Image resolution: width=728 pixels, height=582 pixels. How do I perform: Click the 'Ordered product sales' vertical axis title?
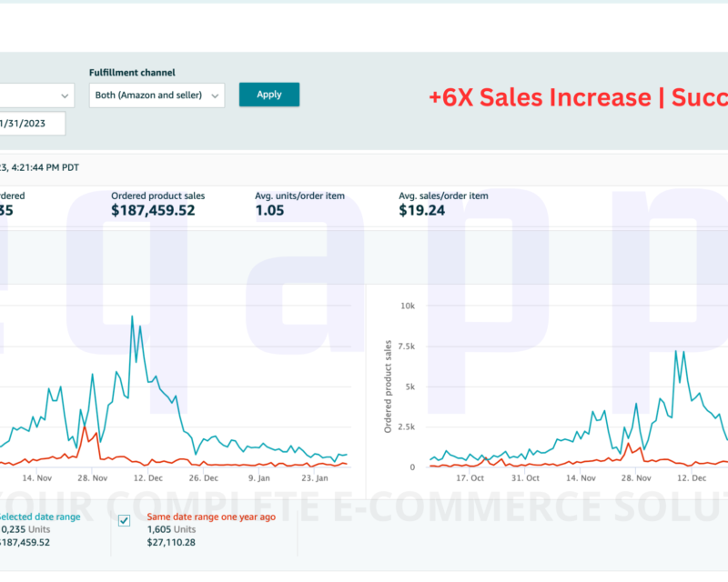click(388, 386)
